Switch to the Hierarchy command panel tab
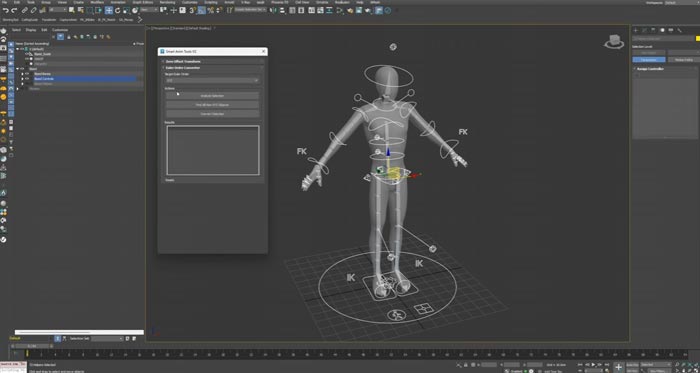The width and height of the screenshot is (700, 373). click(x=653, y=30)
